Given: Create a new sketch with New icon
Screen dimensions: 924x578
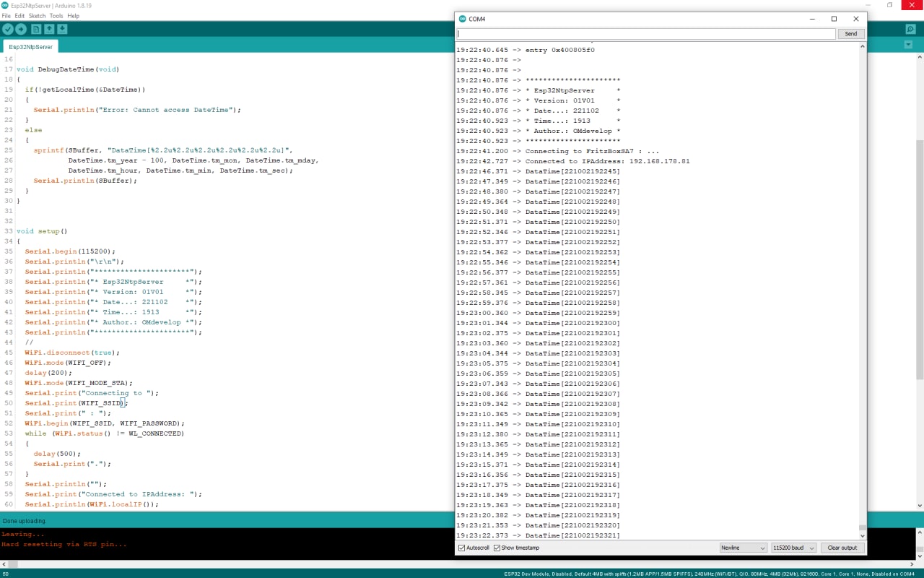Looking at the screenshot, I should click(x=36, y=29).
